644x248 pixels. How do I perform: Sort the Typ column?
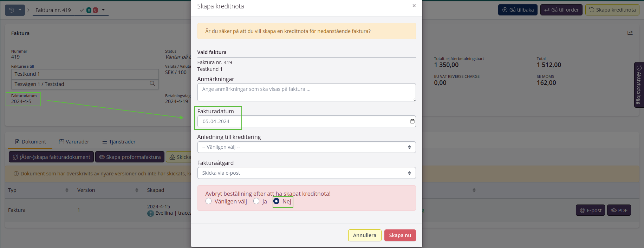(67, 190)
